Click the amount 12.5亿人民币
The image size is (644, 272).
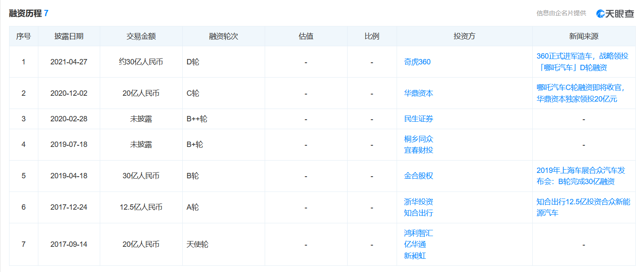[141, 207]
